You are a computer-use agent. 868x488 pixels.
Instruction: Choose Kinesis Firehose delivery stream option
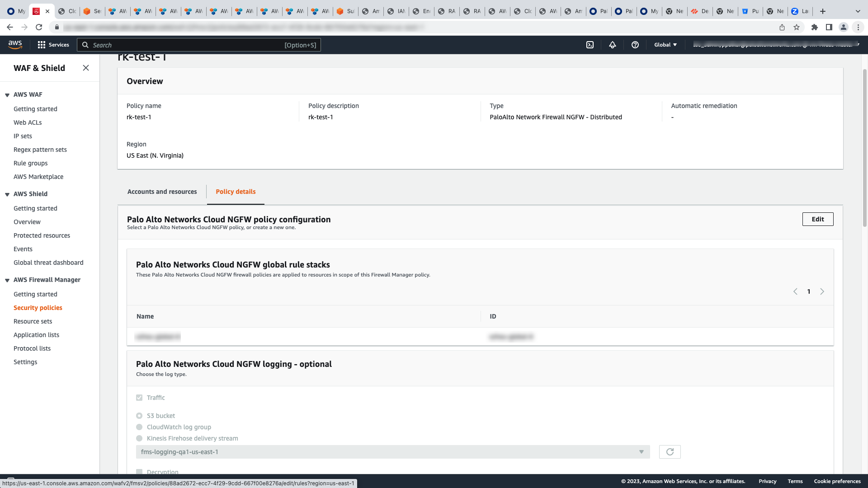pyautogui.click(x=139, y=438)
